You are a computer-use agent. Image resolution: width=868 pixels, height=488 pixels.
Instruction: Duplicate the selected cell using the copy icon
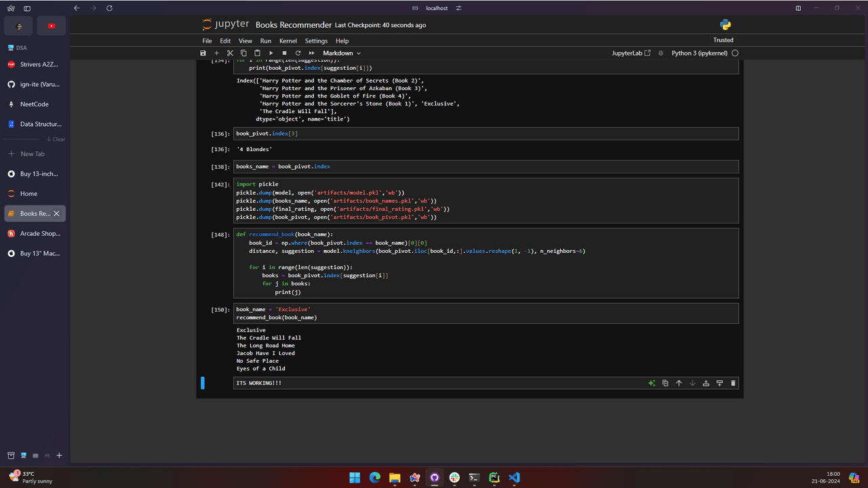[665, 384]
